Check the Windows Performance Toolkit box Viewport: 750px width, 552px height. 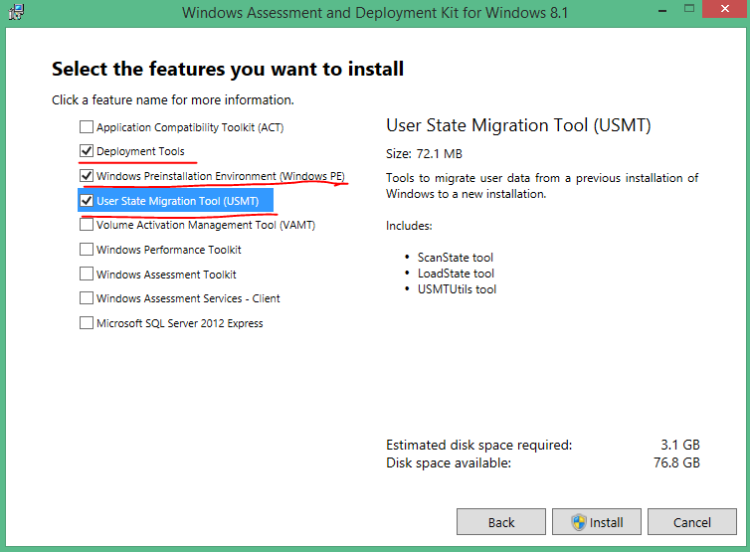click(86, 250)
